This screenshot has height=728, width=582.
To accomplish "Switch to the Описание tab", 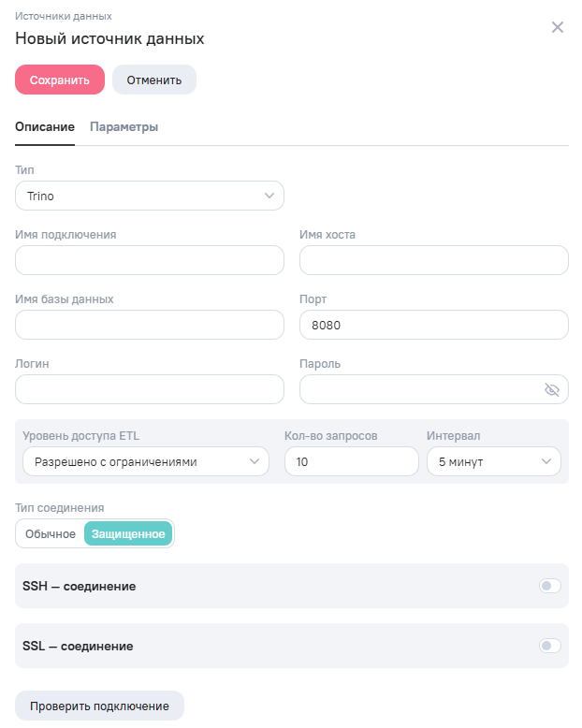I will [45, 126].
